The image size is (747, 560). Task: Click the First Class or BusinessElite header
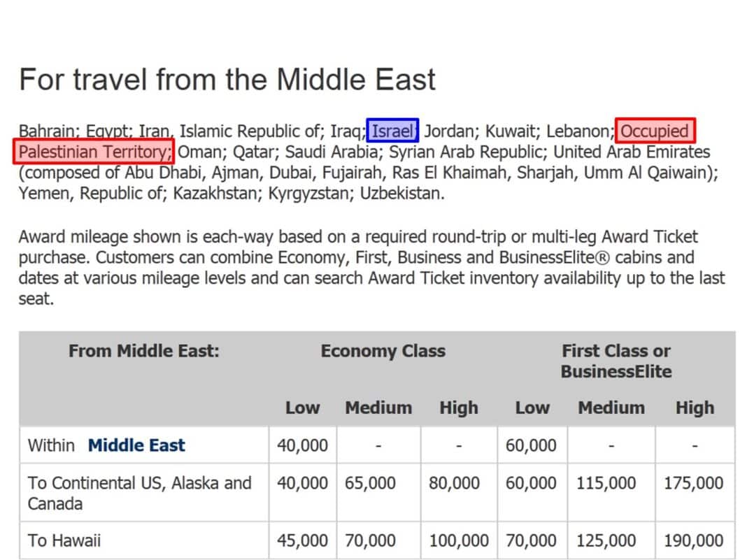616,361
